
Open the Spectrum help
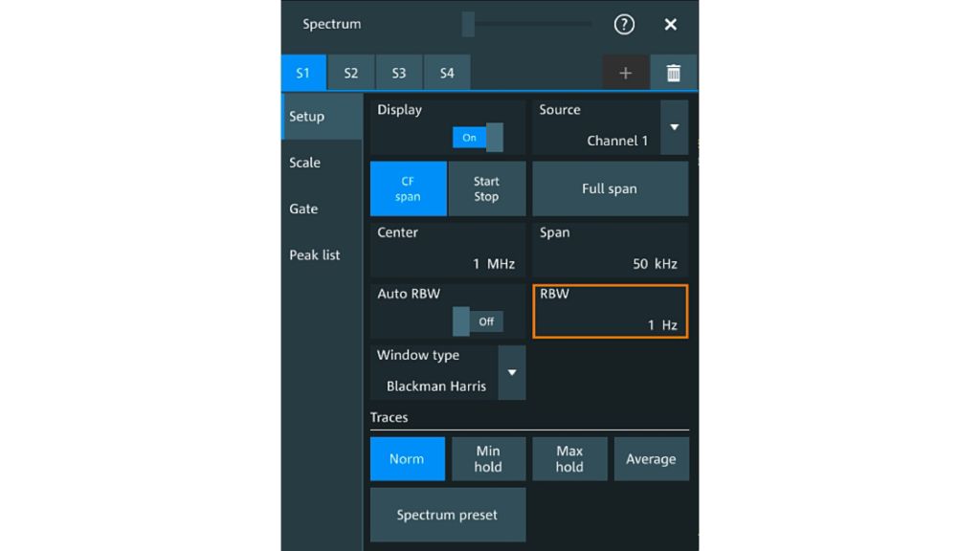pos(623,25)
